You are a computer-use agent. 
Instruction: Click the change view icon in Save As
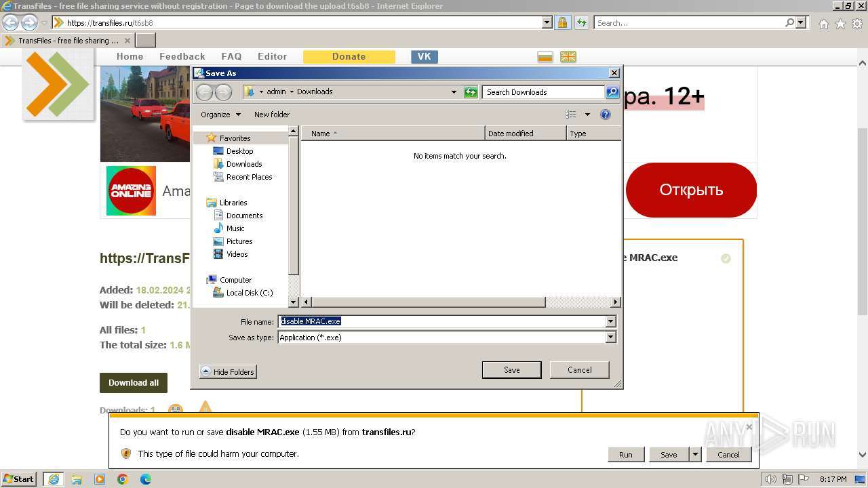tap(571, 115)
